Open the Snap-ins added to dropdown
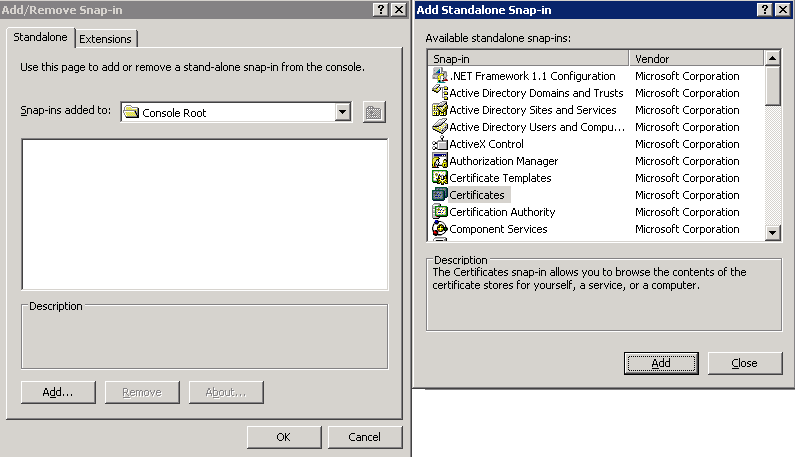The image size is (795, 459). point(343,113)
